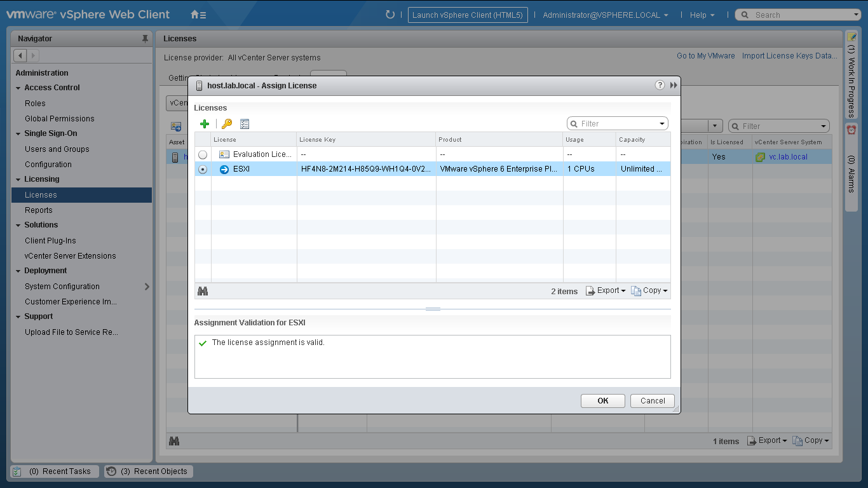Click the refresh icon in top bar
Screen dimensions: 868x488
(x=390, y=15)
